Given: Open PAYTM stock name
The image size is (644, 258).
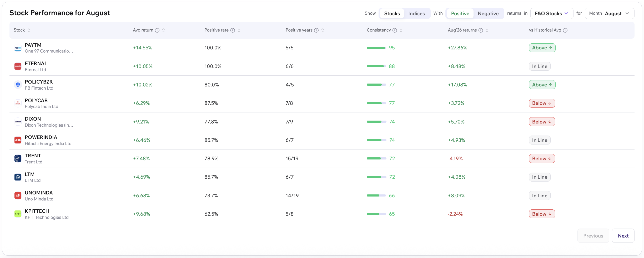Looking at the screenshot, I should [x=33, y=45].
